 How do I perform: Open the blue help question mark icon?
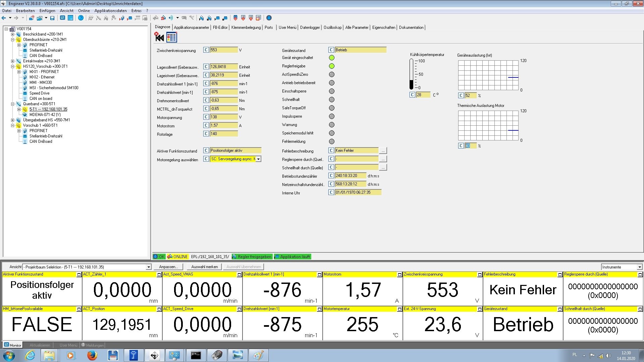[81, 18]
